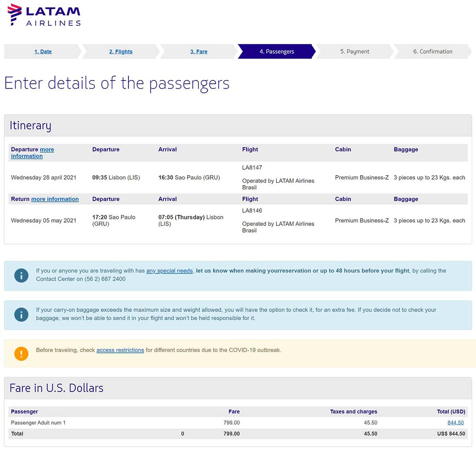Click the Contact Center number (56 2) 687 2400
The width and height of the screenshot is (476, 450).
[x=105, y=279]
